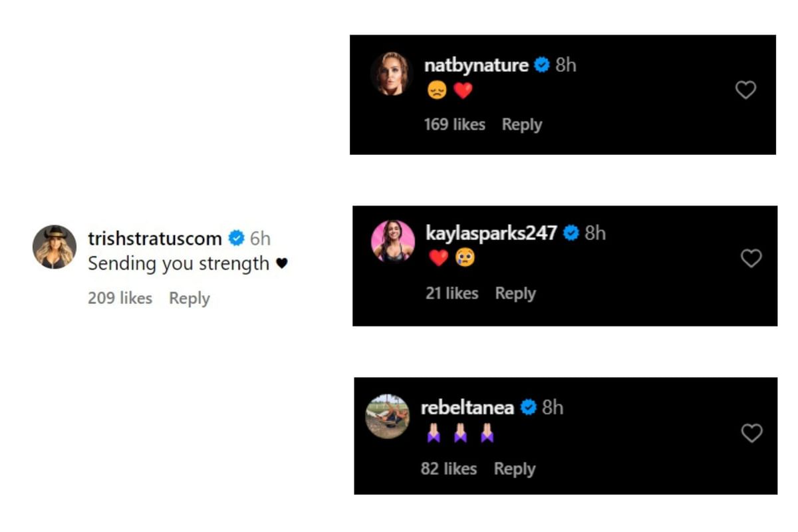The height and width of the screenshot is (532, 798).
Task: Like natbynature's comment with the heart icon
Action: 745,90
